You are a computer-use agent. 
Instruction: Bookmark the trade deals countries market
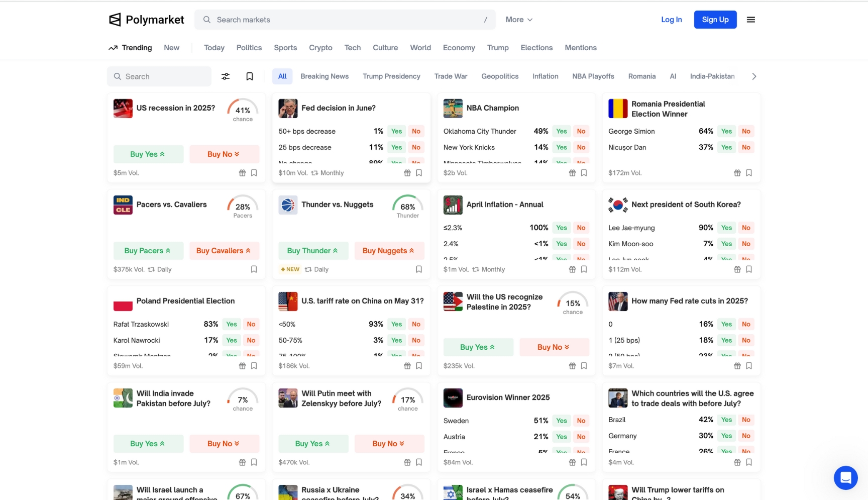point(749,462)
